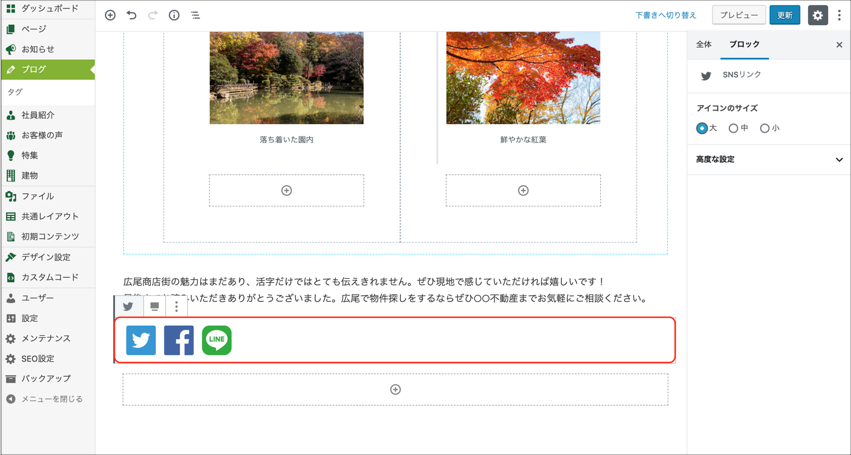This screenshot has width=851, height=455.
Task: Click the Facebook share icon
Action: point(179,341)
